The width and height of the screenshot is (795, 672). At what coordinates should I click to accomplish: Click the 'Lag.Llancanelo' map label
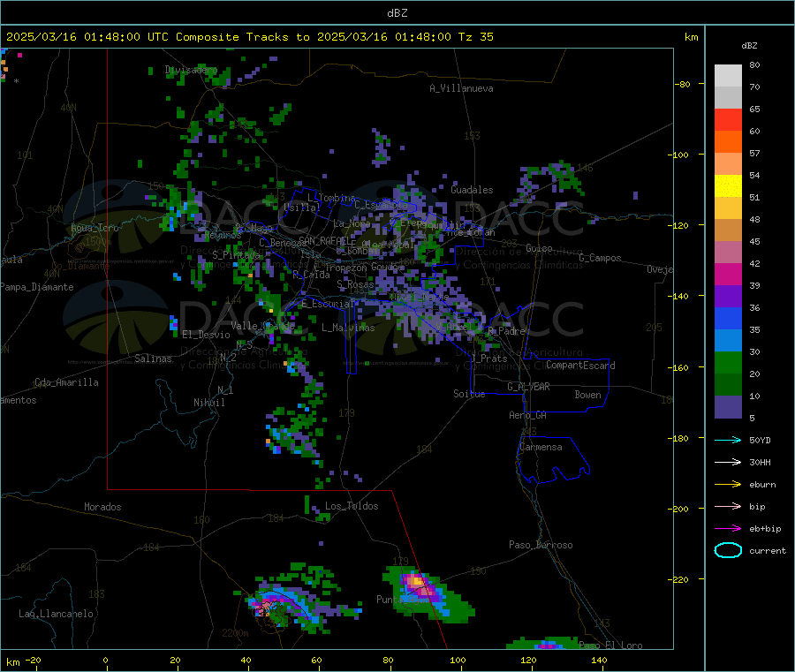coord(57,614)
